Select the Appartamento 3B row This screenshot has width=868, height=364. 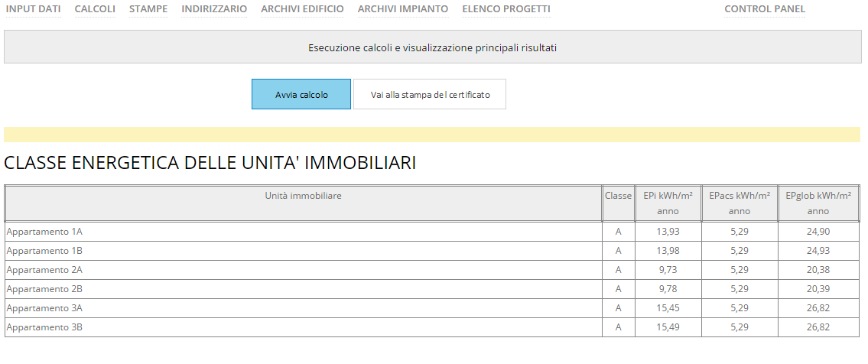tap(432, 327)
